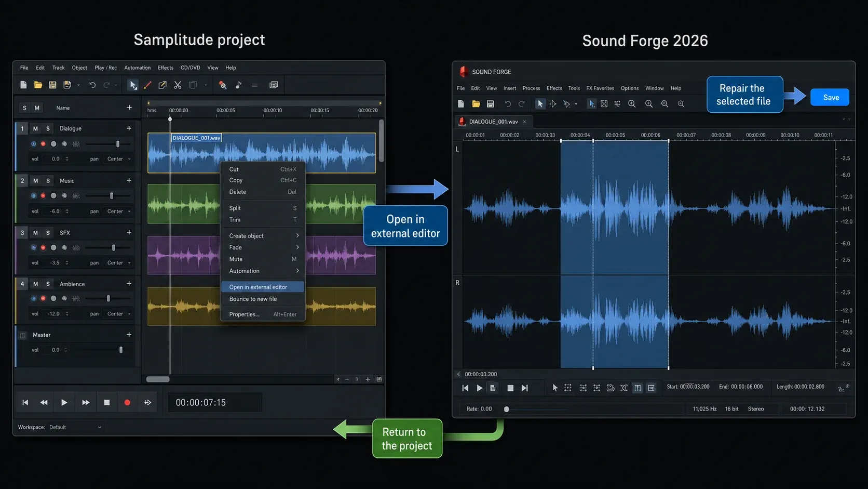Solo the SFX track
Viewport: 868px width, 489px height.
(x=48, y=233)
